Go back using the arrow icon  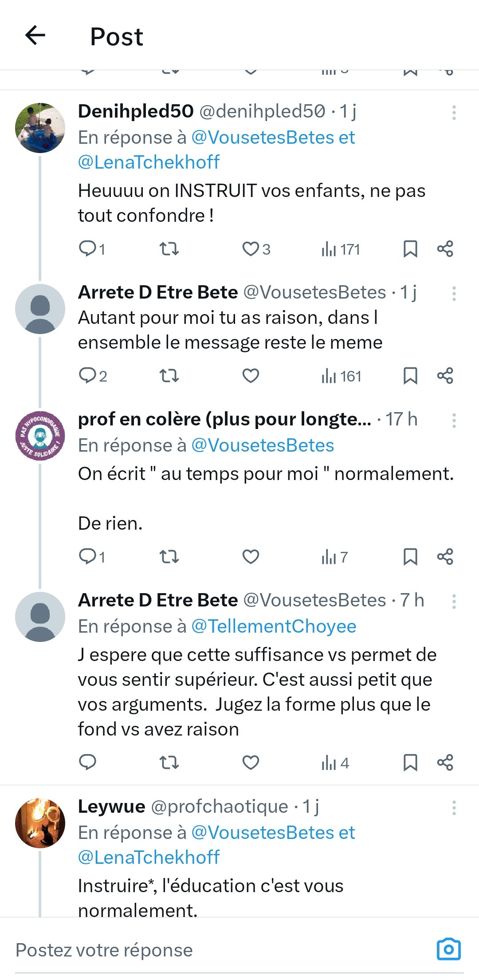35,35
